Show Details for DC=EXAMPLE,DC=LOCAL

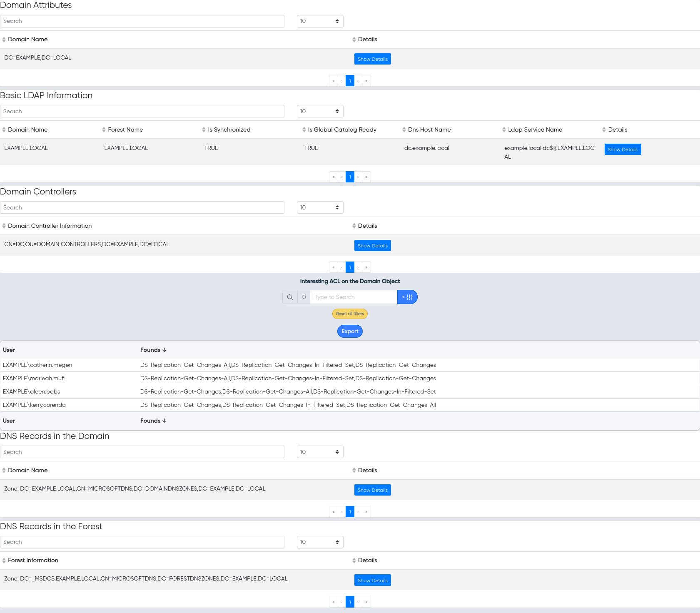point(373,59)
